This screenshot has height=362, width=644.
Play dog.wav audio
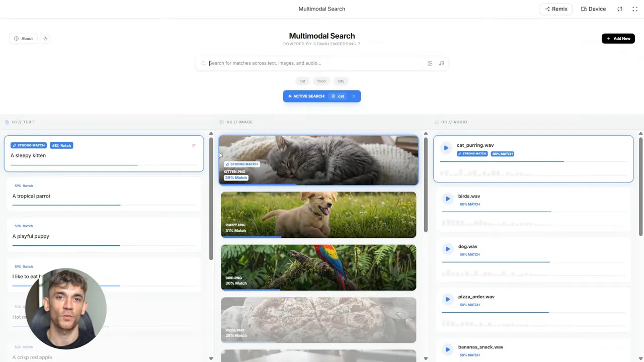coord(447,249)
